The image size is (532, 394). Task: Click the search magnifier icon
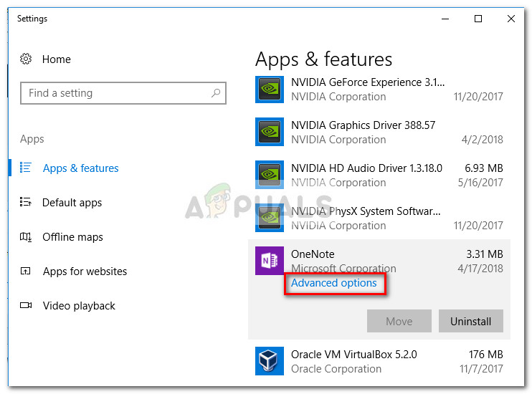pos(216,93)
